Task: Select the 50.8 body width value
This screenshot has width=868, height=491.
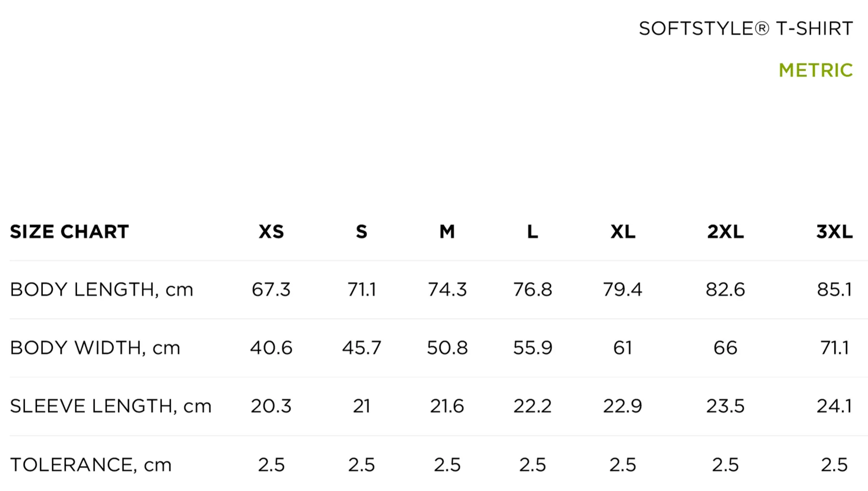Action: click(447, 348)
